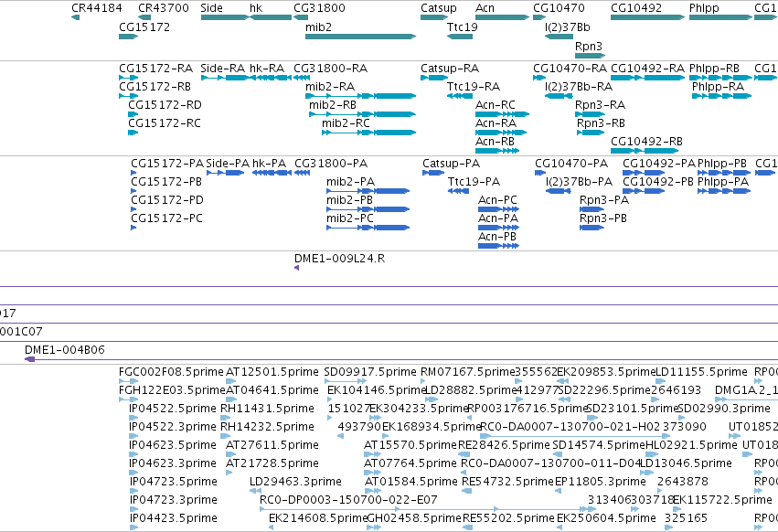Select the Phlpp gene arrow
This screenshot has height=532, width=778.
pos(721,17)
